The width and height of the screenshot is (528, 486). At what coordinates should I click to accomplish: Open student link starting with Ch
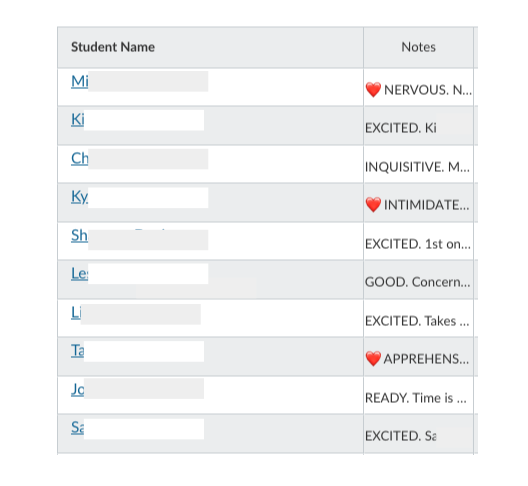pos(80,158)
